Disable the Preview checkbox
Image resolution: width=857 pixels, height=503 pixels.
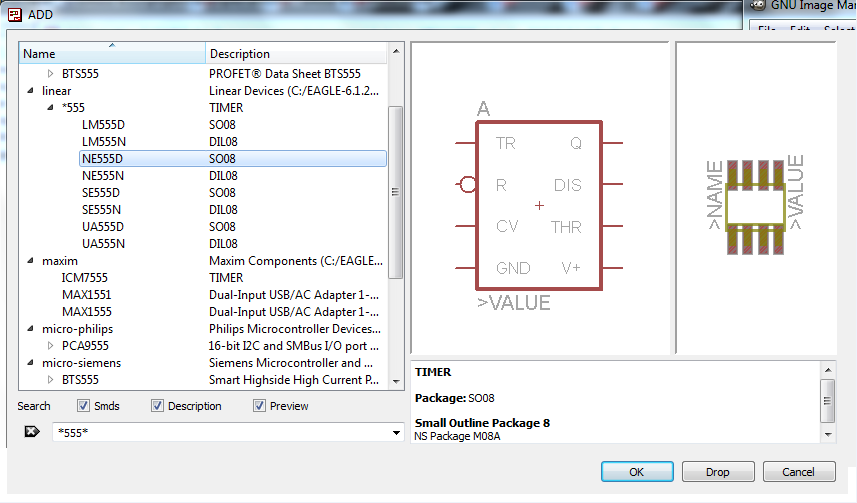click(260, 406)
